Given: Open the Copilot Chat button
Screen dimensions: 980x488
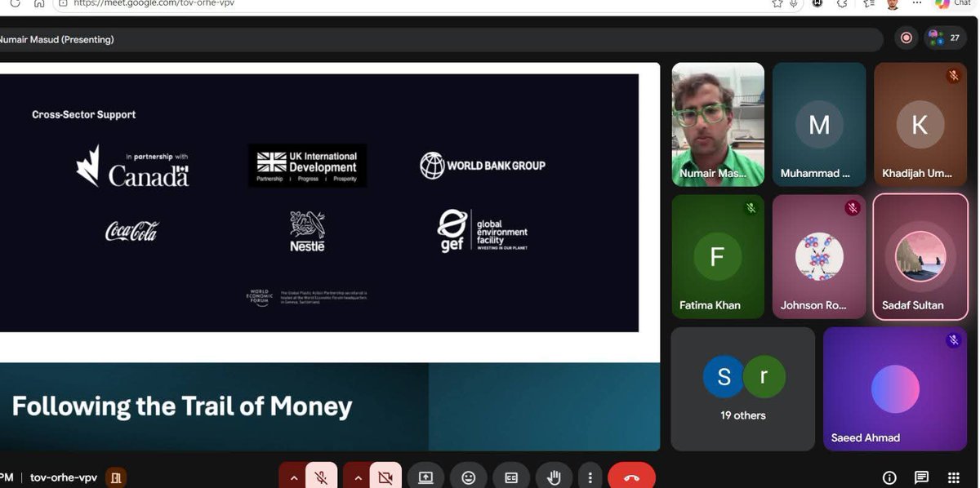Looking at the screenshot, I should 953,3.
